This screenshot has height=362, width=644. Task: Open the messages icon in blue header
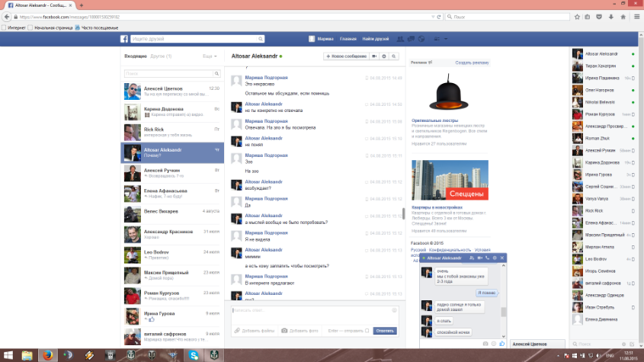pos(411,39)
